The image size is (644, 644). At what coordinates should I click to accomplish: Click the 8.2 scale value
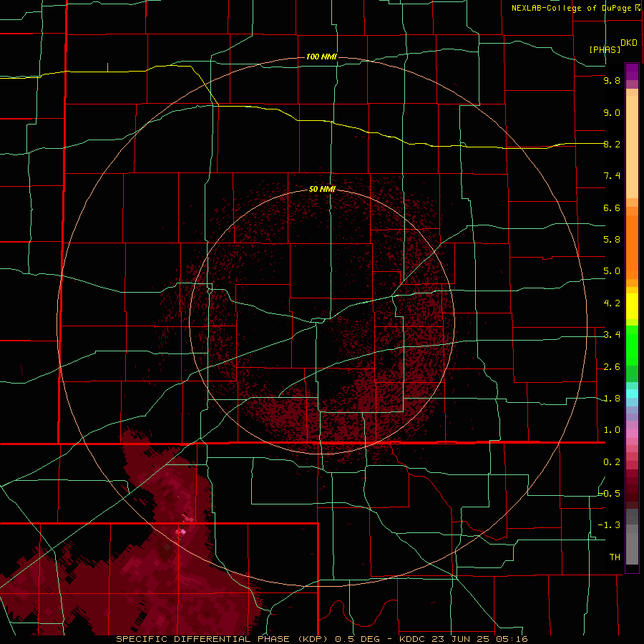(x=612, y=144)
